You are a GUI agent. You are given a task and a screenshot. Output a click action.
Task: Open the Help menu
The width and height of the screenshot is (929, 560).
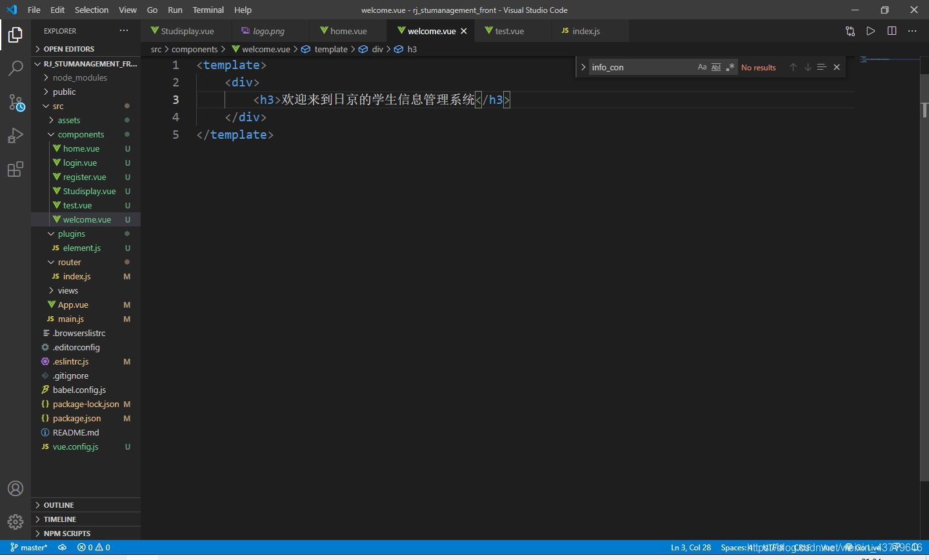243,10
